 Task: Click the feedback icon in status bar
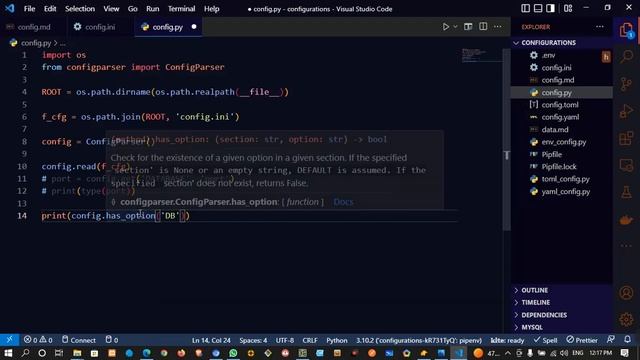(x=611, y=340)
